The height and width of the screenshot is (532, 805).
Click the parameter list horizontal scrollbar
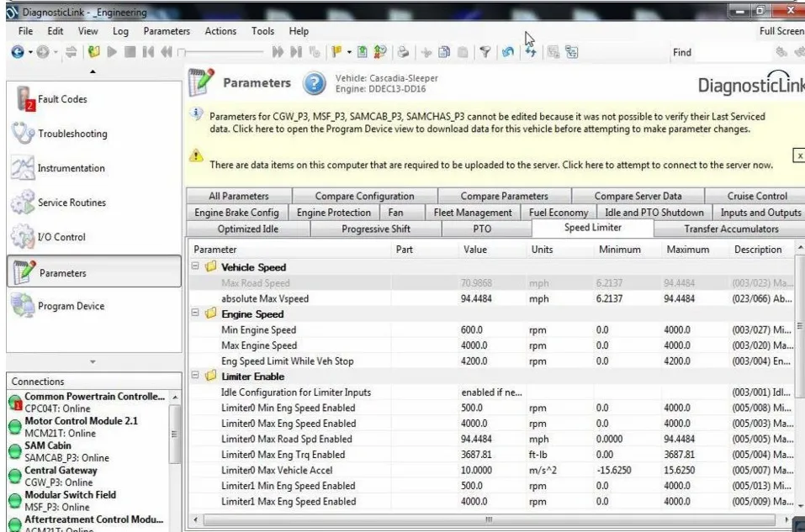click(490, 519)
